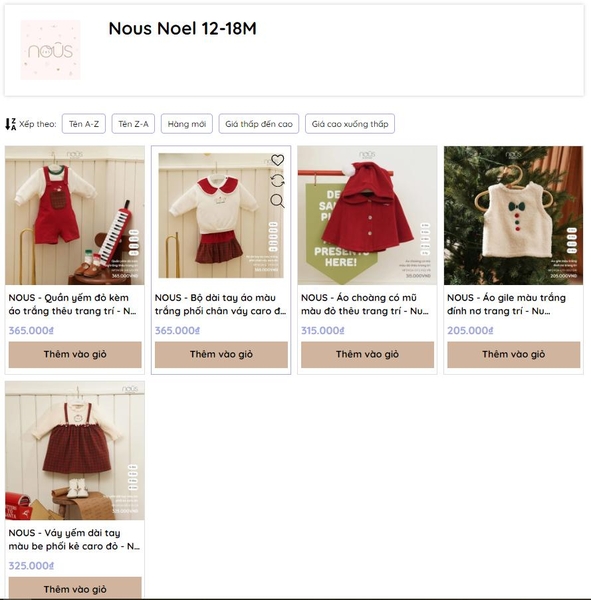This screenshot has width=591, height=600.
Task: Click the compare arrows icon on second product
Action: (278, 180)
